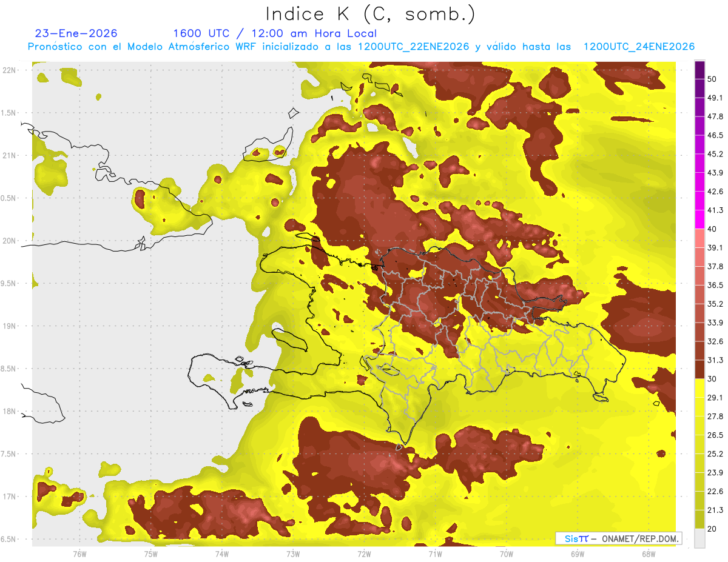Viewport: 728px width, 562px height.
Task: Click the color bar value '25.2'
Action: (715, 454)
